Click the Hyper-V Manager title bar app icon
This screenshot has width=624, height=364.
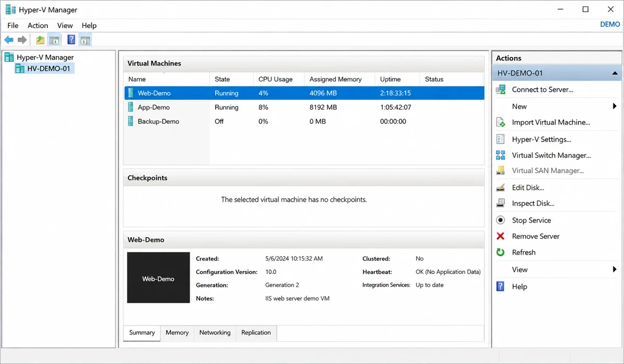click(x=10, y=9)
